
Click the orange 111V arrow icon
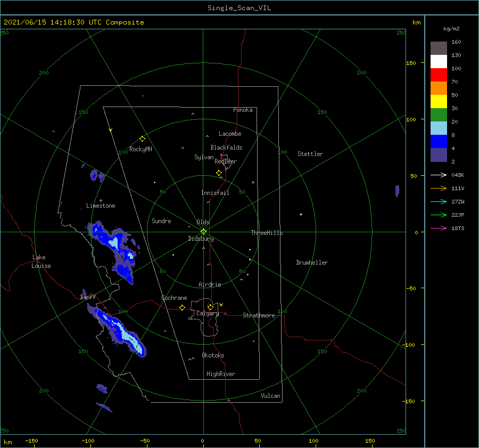[439, 189]
